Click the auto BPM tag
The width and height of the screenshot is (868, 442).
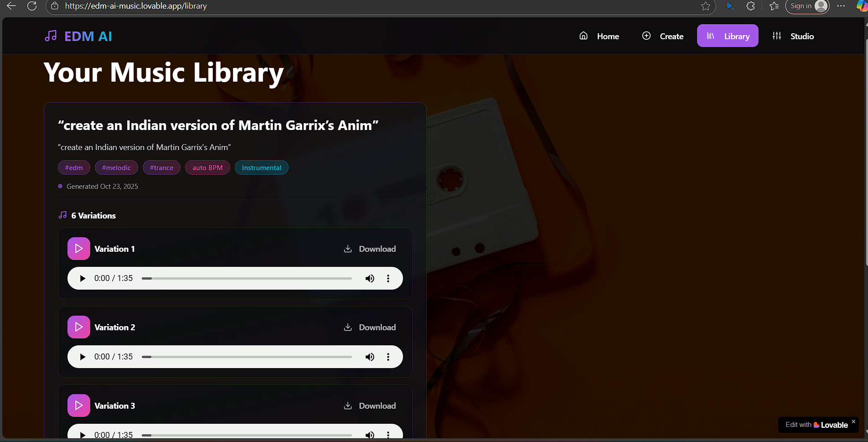click(x=207, y=167)
